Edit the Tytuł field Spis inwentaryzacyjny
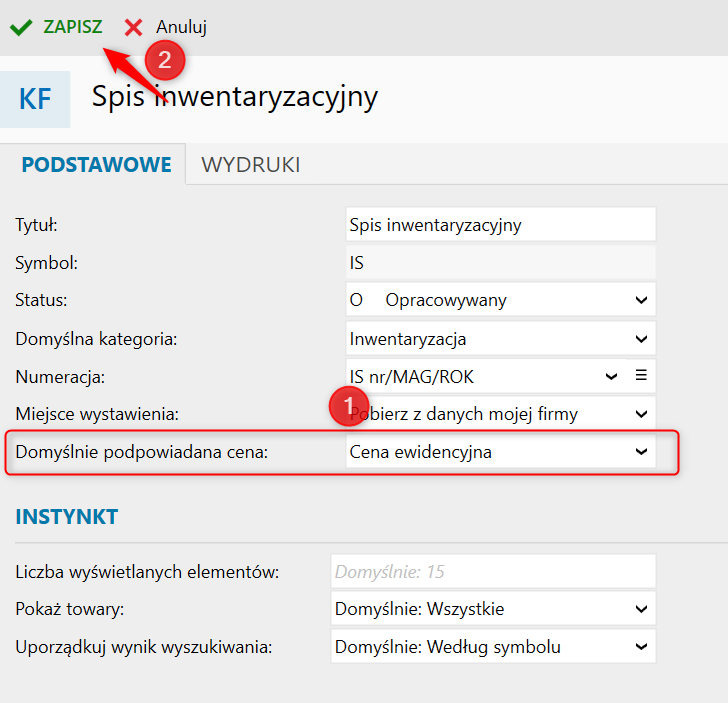This screenshot has height=703, width=728. tap(500, 225)
